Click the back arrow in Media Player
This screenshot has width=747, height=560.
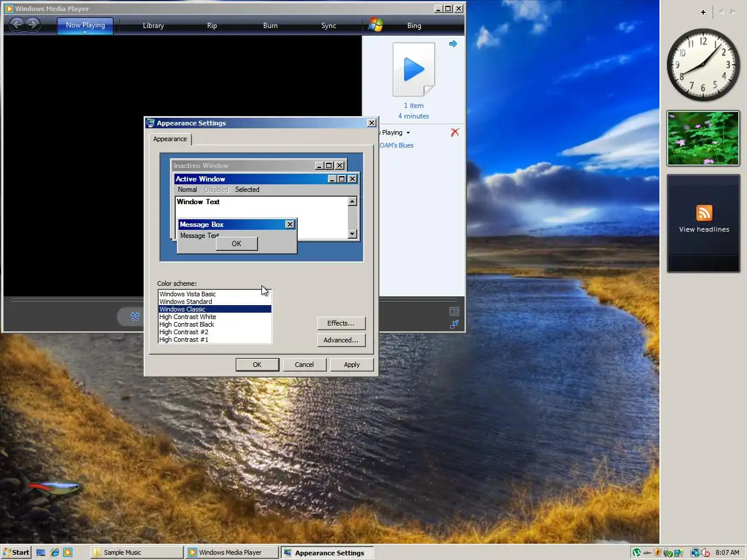coord(17,24)
